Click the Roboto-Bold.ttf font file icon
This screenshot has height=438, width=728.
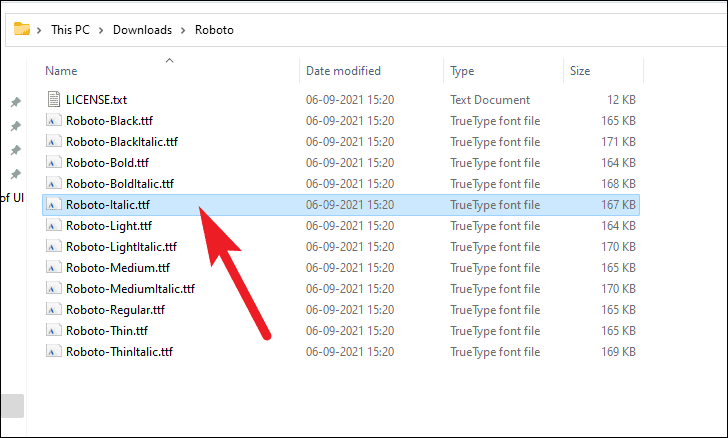[54, 163]
